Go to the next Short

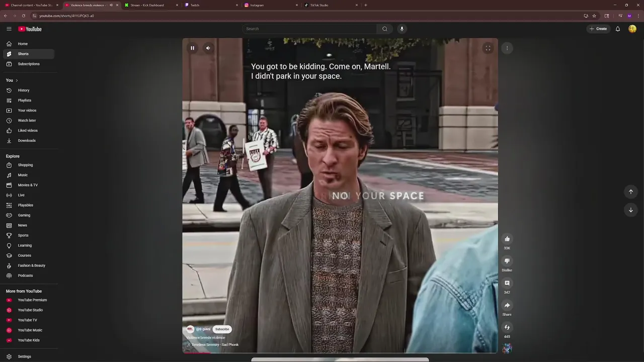click(x=631, y=210)
